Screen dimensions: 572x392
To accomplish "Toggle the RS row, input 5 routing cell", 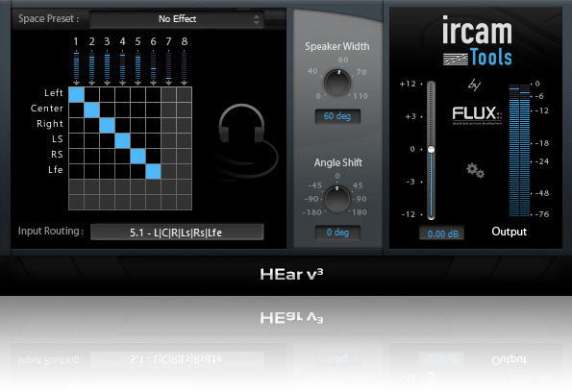I will pyautogui.click(x=137, y=156).
